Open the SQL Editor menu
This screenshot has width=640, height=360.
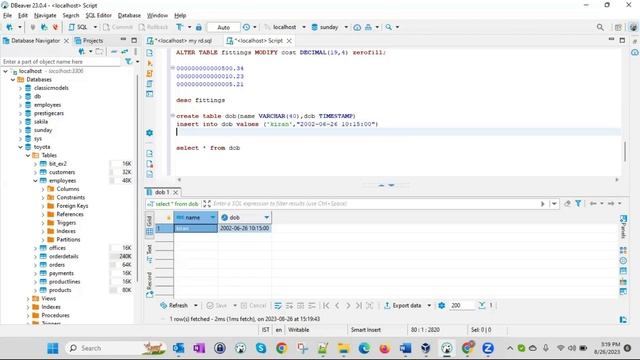point(98,15)
